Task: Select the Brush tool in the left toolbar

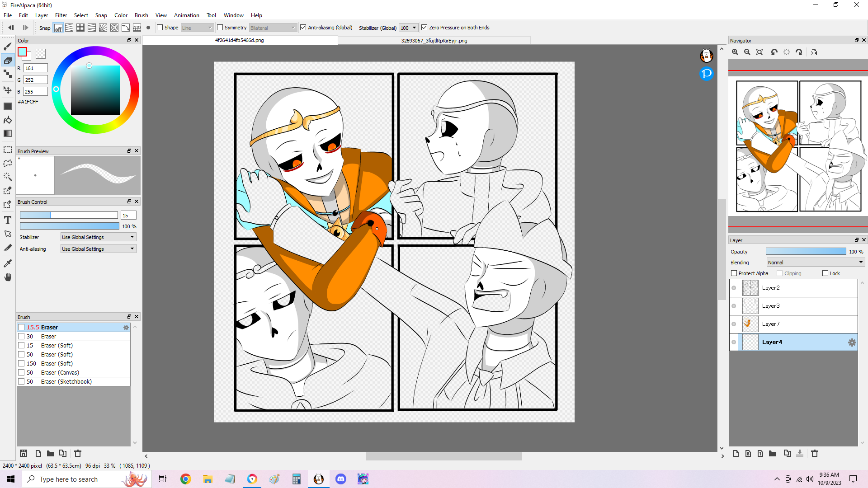Action: click(x=8, y=47)
